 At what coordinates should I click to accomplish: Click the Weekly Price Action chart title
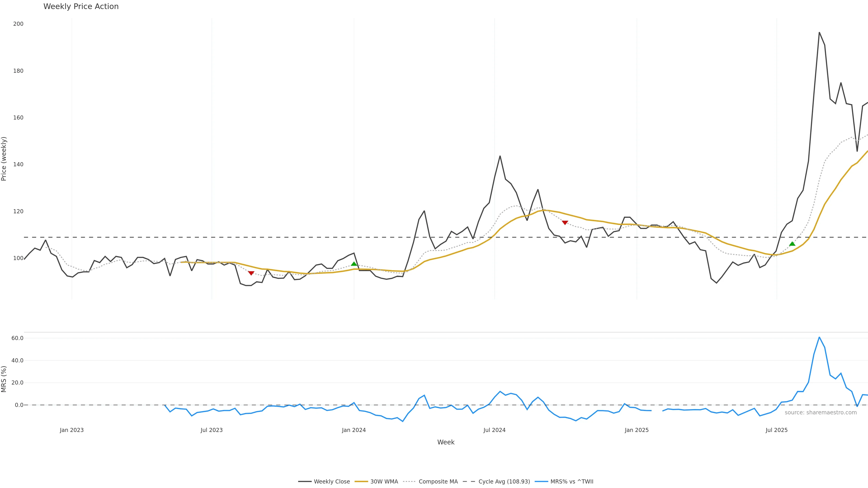tap(81, 6)
